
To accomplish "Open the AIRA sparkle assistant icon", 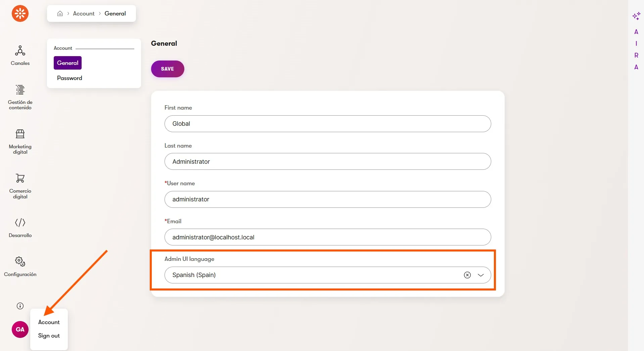I will (636, 16).
